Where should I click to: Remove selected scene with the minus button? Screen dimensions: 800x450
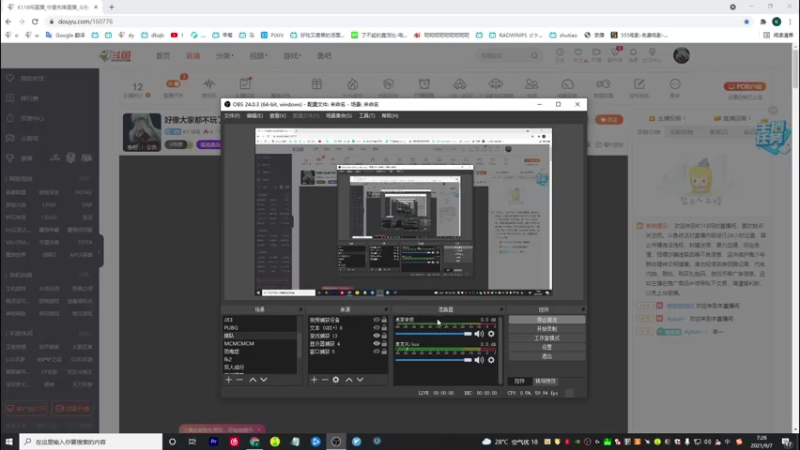[x=240, y=380]
